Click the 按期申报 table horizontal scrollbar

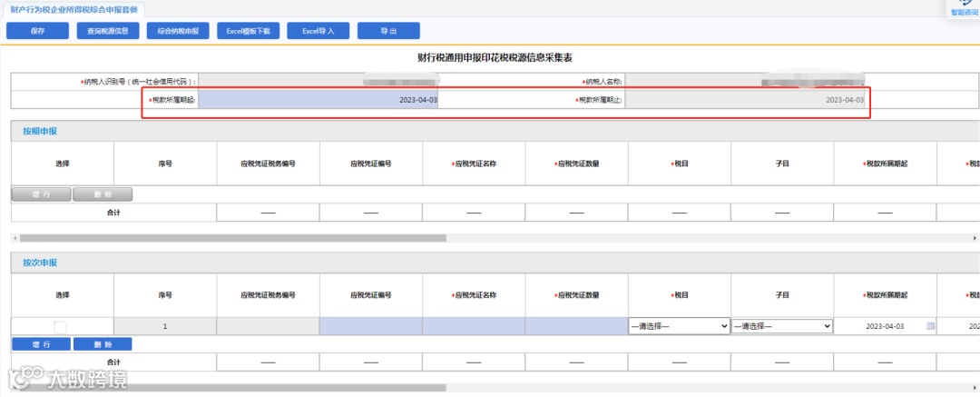tap(233, 239)
